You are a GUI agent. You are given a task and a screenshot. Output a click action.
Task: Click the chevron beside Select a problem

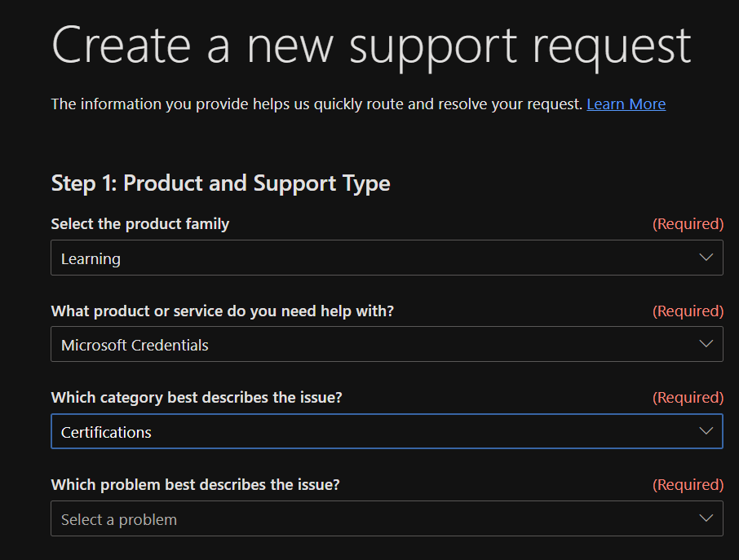[706, 518]
